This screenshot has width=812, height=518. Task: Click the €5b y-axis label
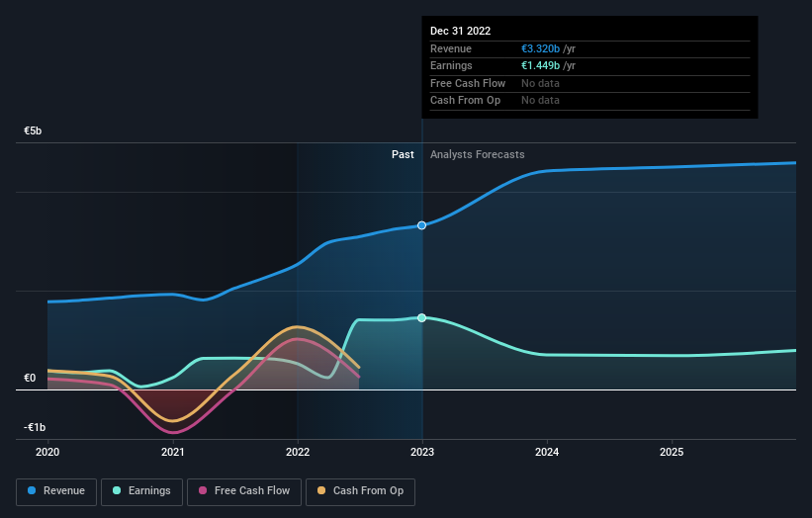click(33, 130)
